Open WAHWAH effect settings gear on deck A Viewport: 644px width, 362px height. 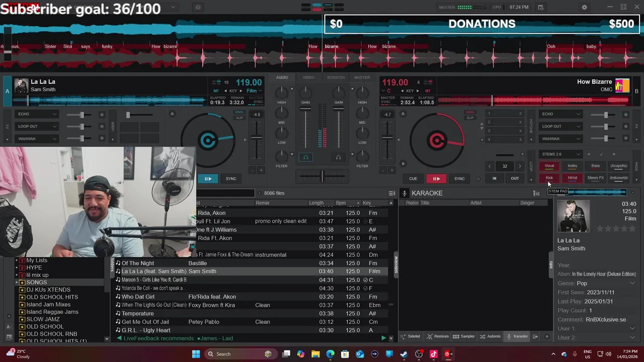tap(102, 139)
